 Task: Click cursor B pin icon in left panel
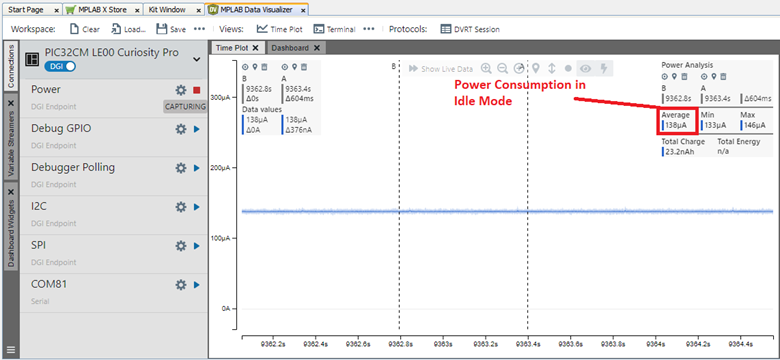point(255,67)
